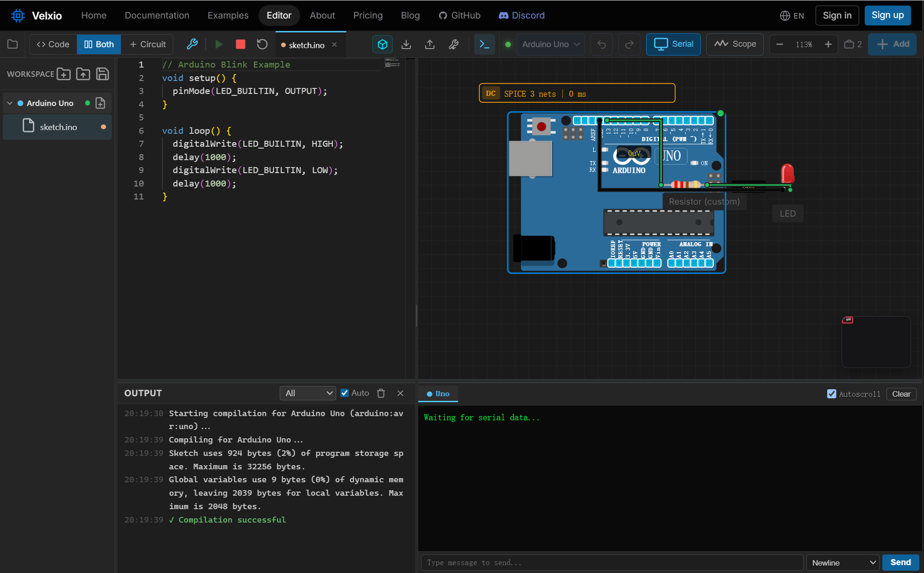Click the DC SPICE 3 nets status bar
Viewport: 924px width, 573px height.
click(x=577, y=93)
